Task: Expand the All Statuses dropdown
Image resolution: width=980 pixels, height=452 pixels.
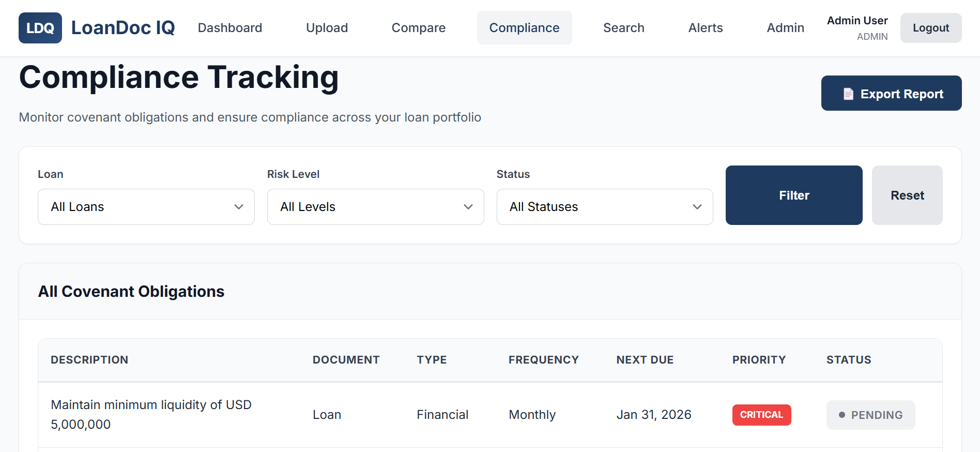Action: click(605, 207)
